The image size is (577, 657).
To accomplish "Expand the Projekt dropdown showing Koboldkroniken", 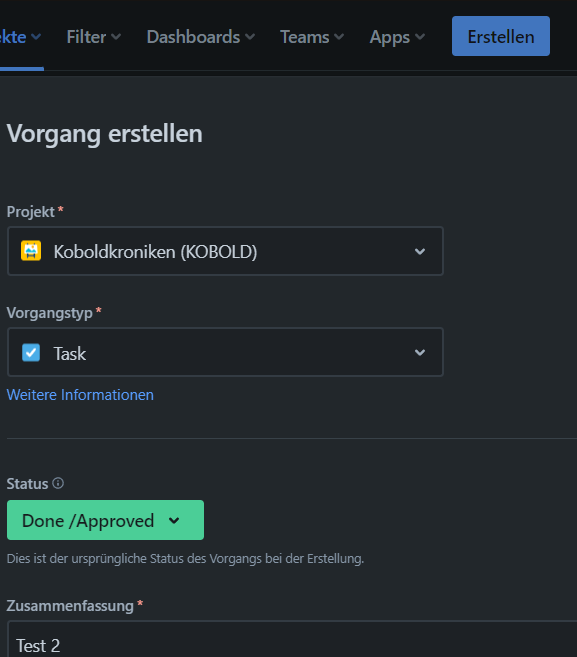I will coord(225,251).
